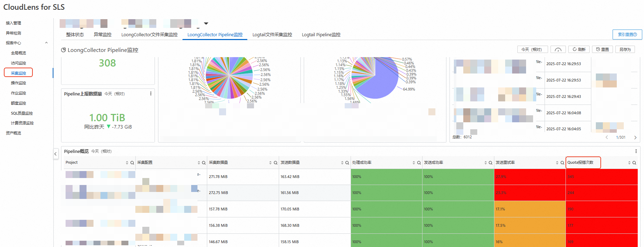The width and height of the screenshot is (644, 247).
Task: Open the 今天 (相对) time range selector
Action: coord(532,49)
